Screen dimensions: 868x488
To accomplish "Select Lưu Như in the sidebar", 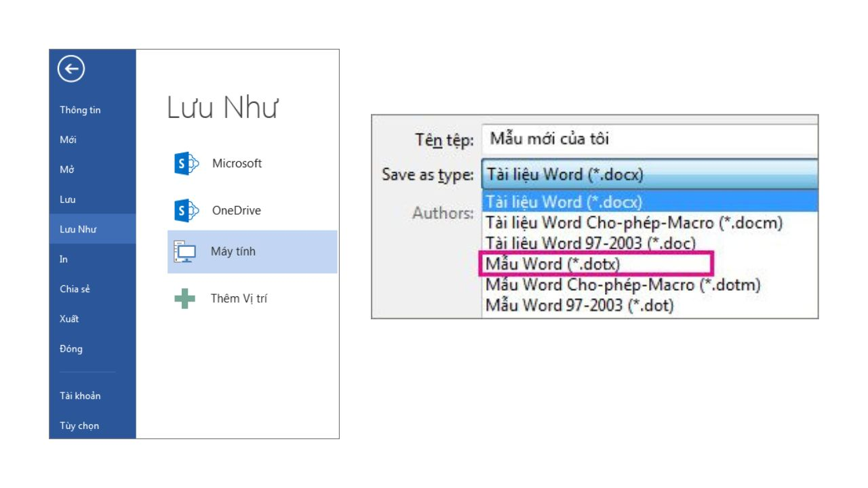I will (93, 229).
